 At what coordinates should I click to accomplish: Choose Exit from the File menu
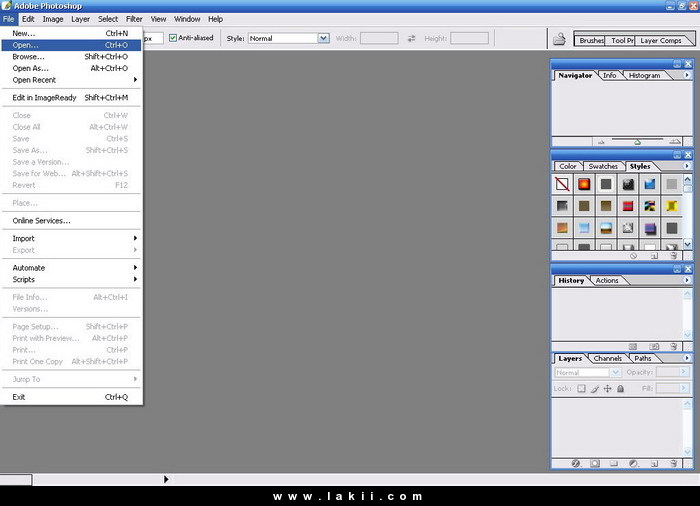[x=71, y=397]
